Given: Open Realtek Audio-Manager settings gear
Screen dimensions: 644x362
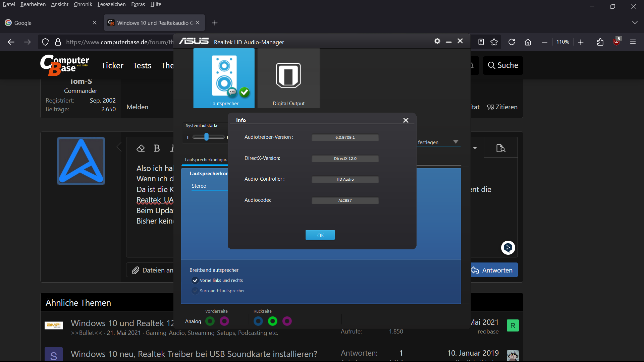Looking at the screenshot, I should [437, 41].
